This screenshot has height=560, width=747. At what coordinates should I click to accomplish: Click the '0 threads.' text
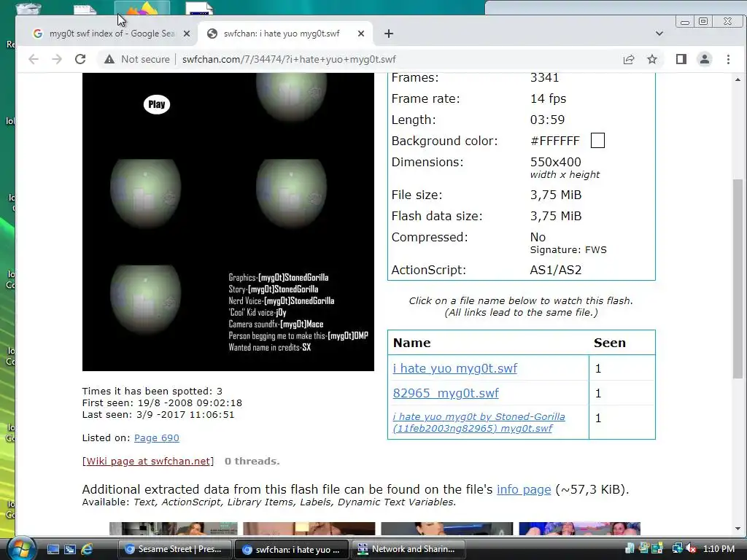(x=252, y=461)
